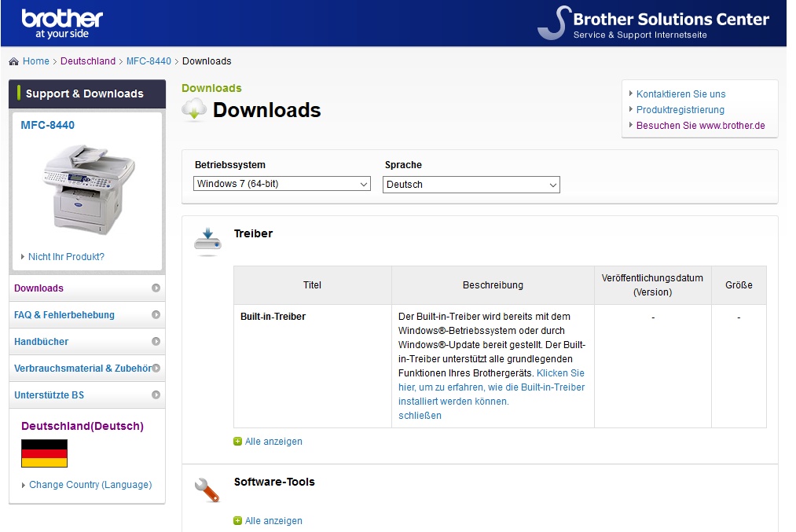Click green plus icon under Software-Tools
796x532 pixels.
point(237,520)
